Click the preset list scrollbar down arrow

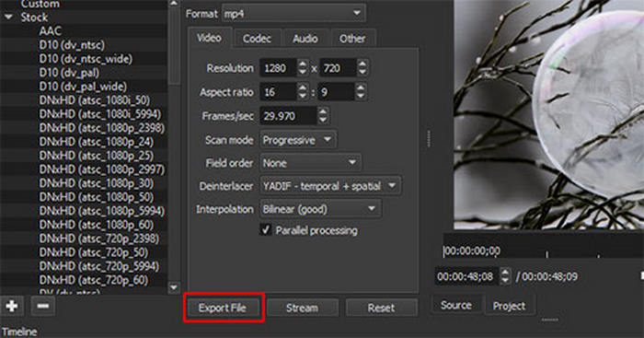click(174, 287)
